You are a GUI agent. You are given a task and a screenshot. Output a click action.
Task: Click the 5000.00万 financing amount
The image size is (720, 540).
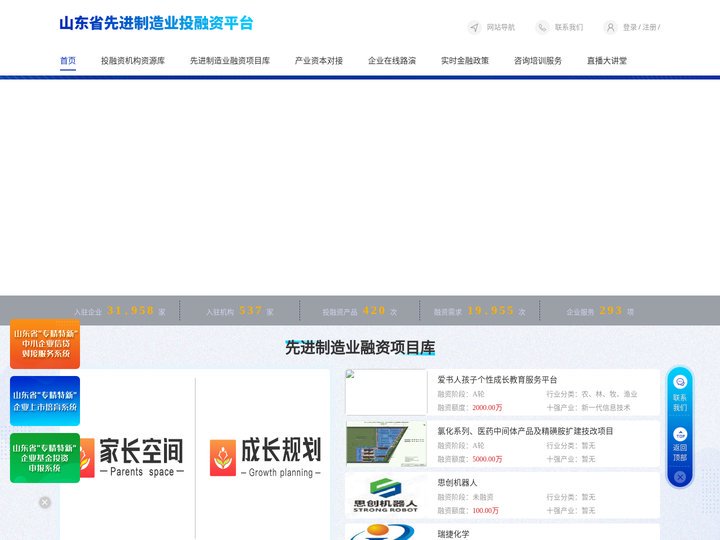[x=487, y=459]
